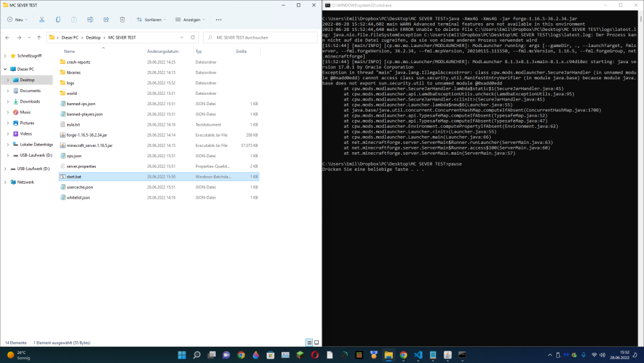Click the volume icon in system tray
The image size is (644, 363).
point(603,355)
